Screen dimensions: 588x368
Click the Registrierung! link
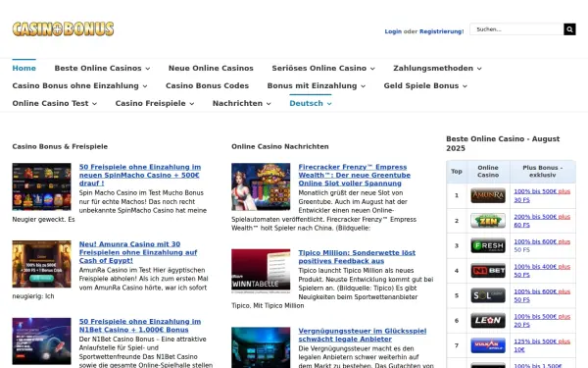point(441,31)
